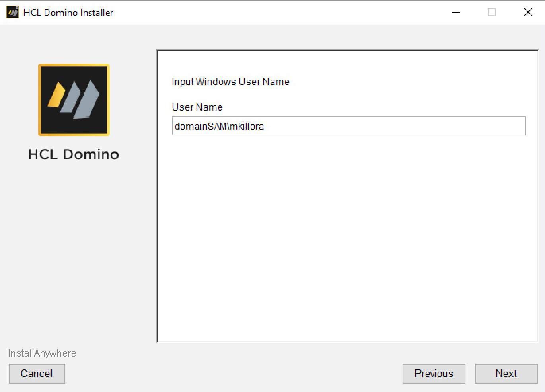This screenshot has width=545, height=392.
Task: Click the InstallAnywhere branding text
Action: [42, 353]
